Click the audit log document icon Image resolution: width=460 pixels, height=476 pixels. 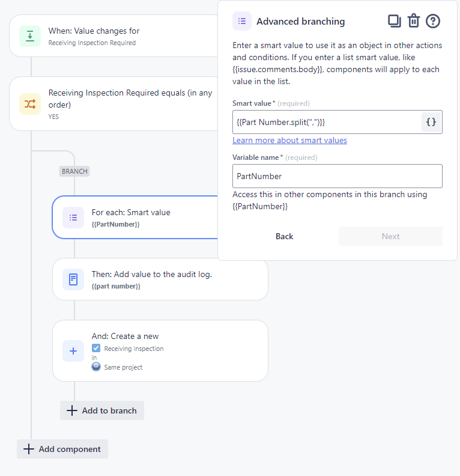click(x=73, y=279)
